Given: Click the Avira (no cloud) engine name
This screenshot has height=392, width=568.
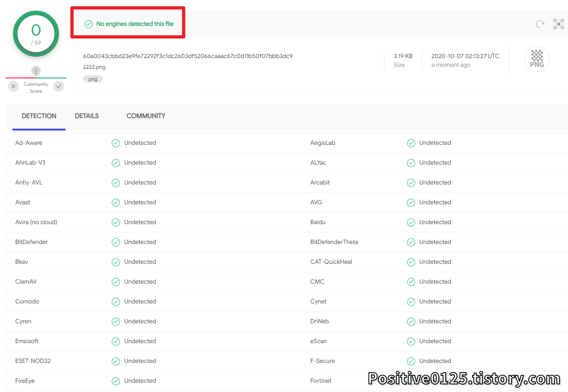Looking at the screenshot, I should coord(36,222).
